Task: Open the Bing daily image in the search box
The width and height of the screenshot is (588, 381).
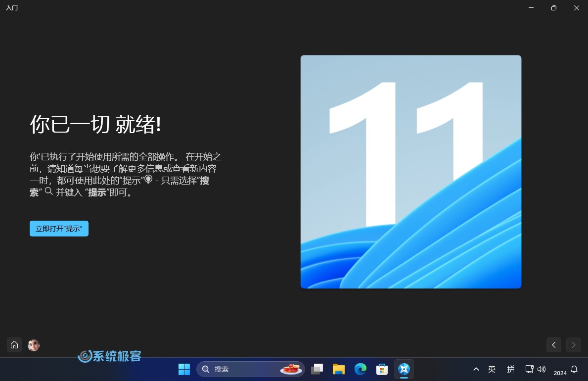Action: click(x=291, y=369)
